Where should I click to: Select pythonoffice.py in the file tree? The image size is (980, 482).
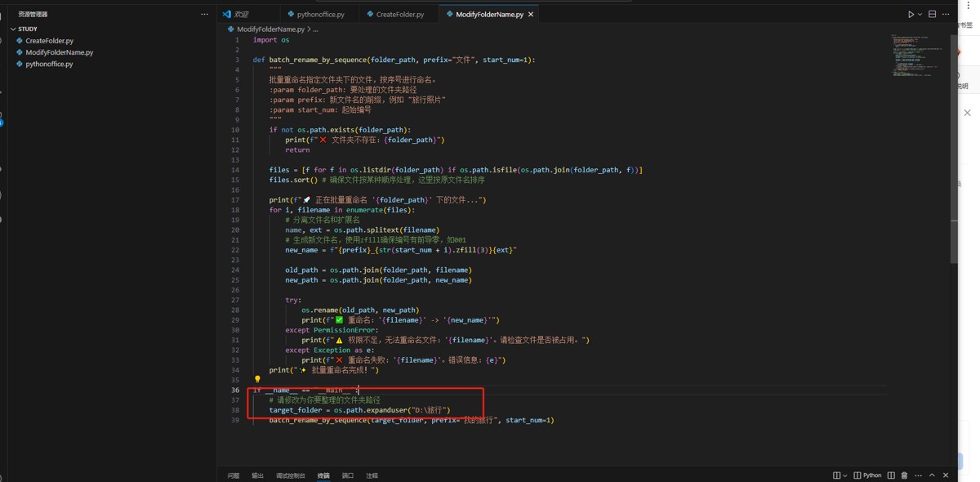pyautogui.click(x=49, y=64)
